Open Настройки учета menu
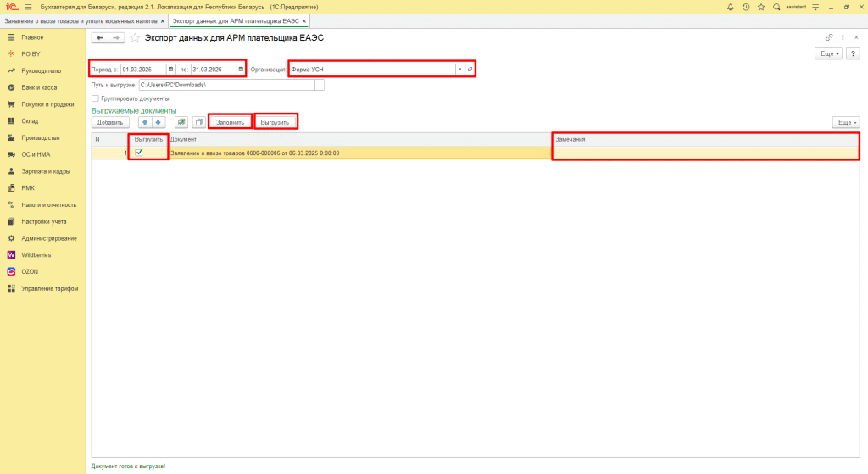 [44, 221]
